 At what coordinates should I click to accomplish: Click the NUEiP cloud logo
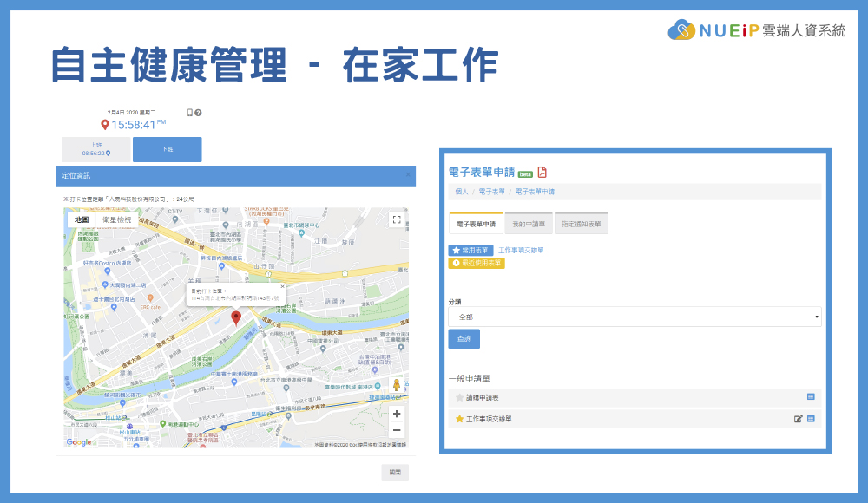[681, 29]
